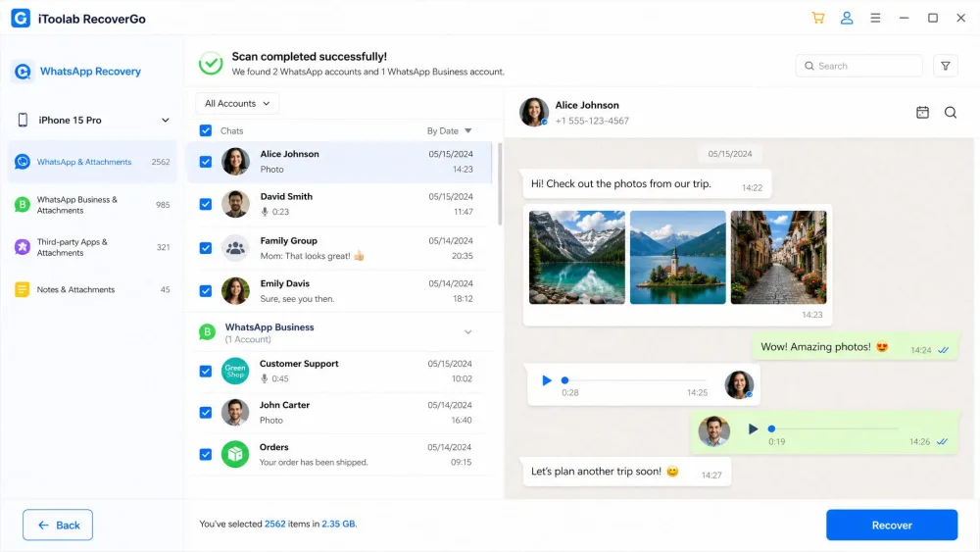Select Third-party Apps & Attachments category
Viewport: 980px width, 552px height.
coord(92,247)
